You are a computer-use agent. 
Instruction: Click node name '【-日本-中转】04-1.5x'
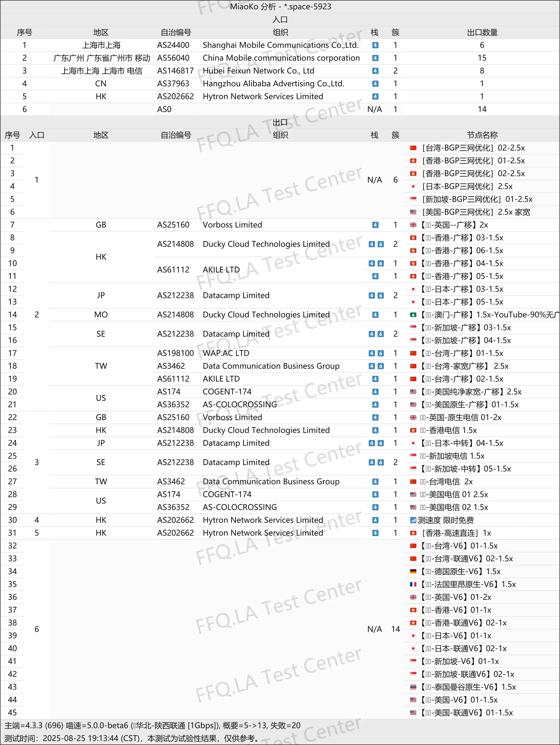click(x=461, y=443)
